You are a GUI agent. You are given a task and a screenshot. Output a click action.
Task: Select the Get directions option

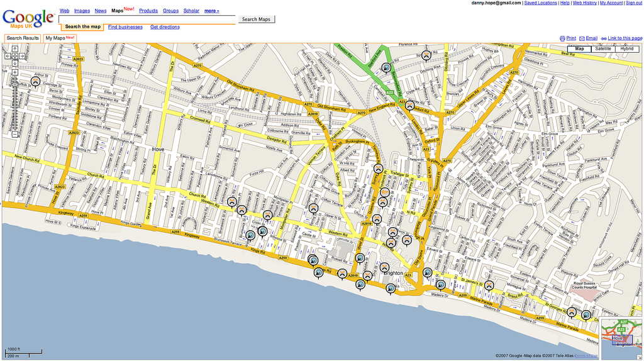point(165,27)
